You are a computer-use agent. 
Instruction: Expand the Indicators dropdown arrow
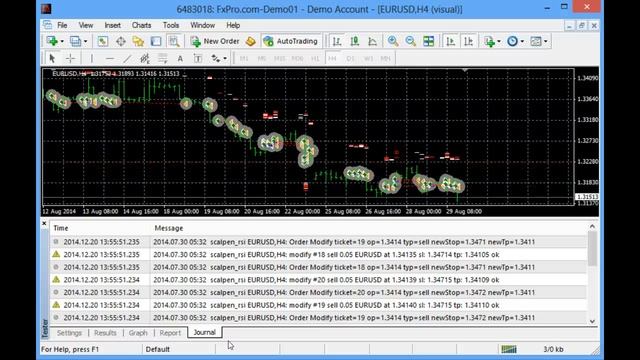click(x=499, y=41)
